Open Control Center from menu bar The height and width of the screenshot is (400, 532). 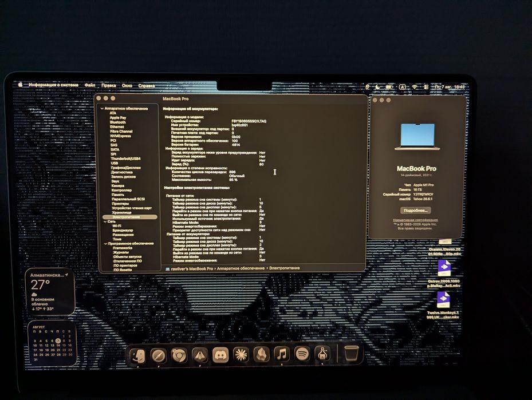tap(427, 87)
